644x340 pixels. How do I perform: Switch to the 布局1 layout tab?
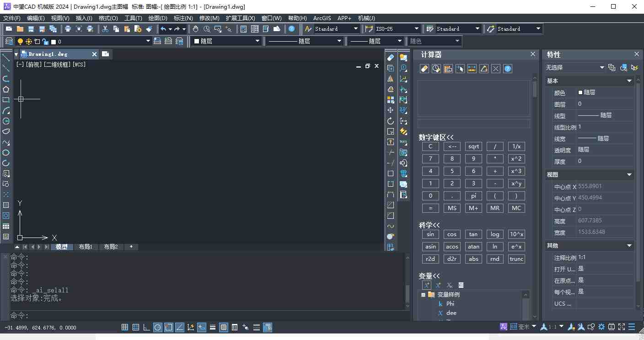pyautogui.click(x=86, y=247)
